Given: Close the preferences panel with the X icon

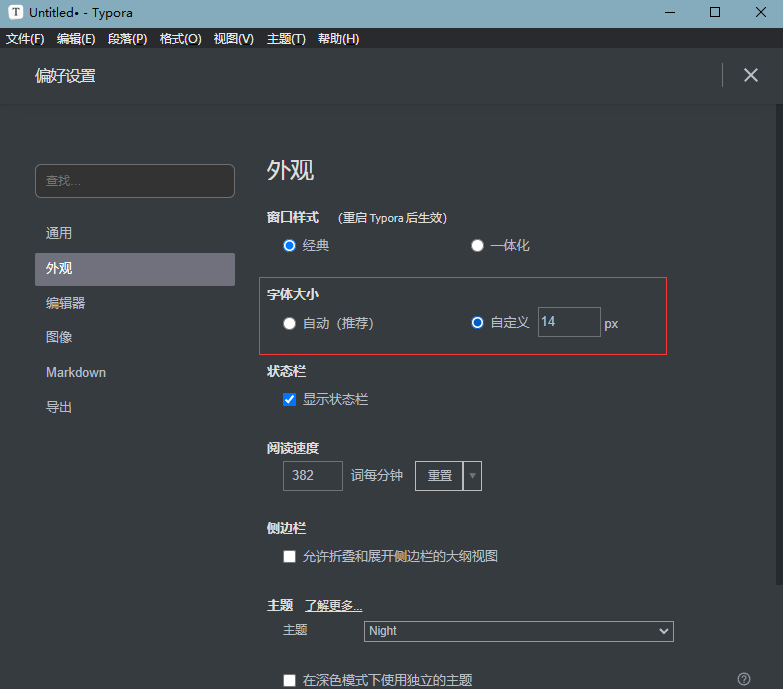Looking at the screenshot, I should [751, 75].
